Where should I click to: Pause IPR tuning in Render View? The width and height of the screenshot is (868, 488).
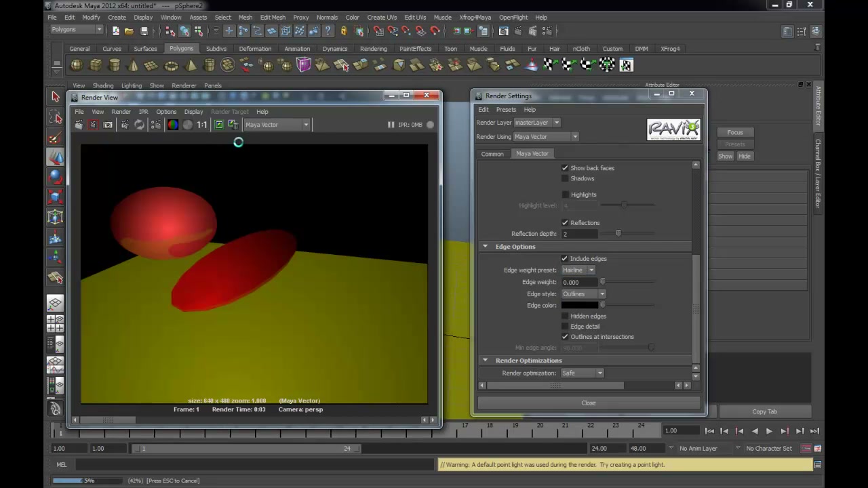click(x=391, y=125)
